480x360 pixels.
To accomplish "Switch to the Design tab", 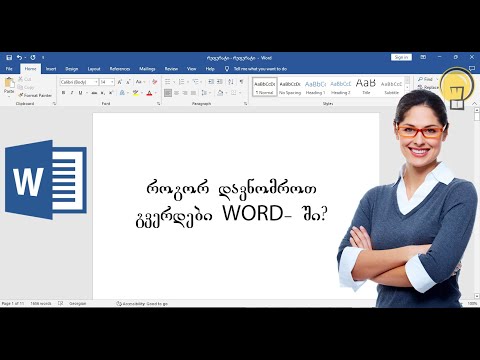I will [71, 69].
